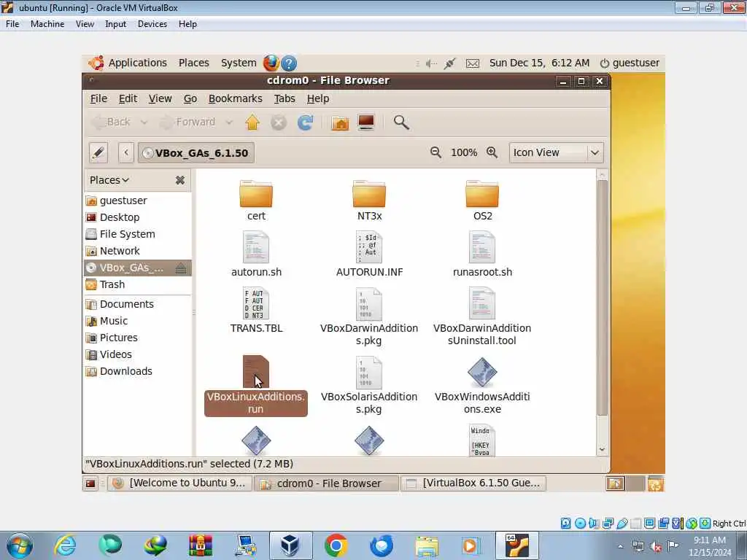Select the OS2 folder
Viewport: 747px width, 560px height.
click(482, 201)
